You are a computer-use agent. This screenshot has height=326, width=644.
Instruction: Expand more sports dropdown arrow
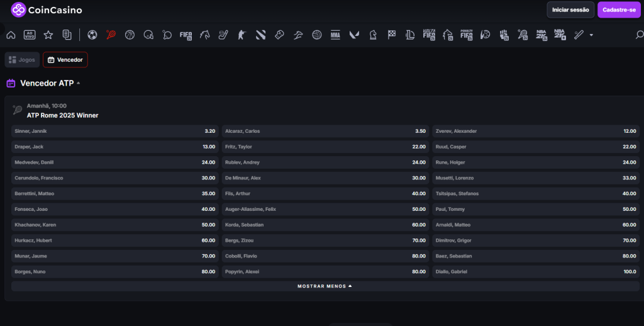(591, 35)
